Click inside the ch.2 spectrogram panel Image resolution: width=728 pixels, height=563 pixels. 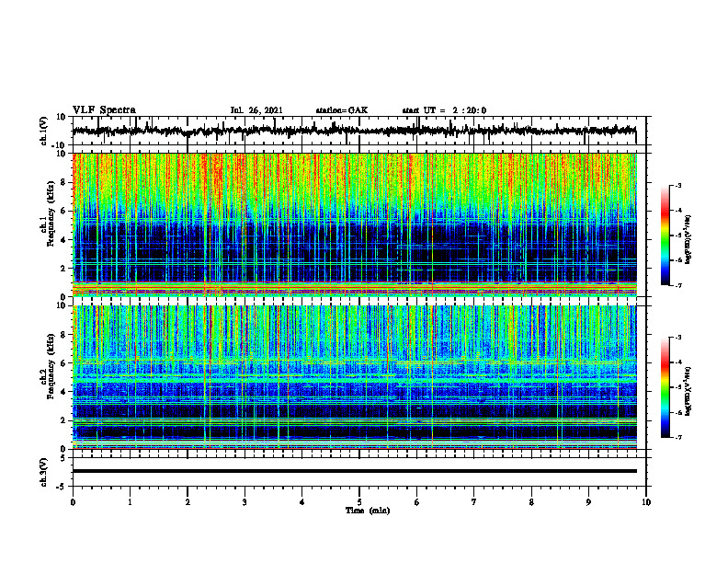tap(354, 377)
